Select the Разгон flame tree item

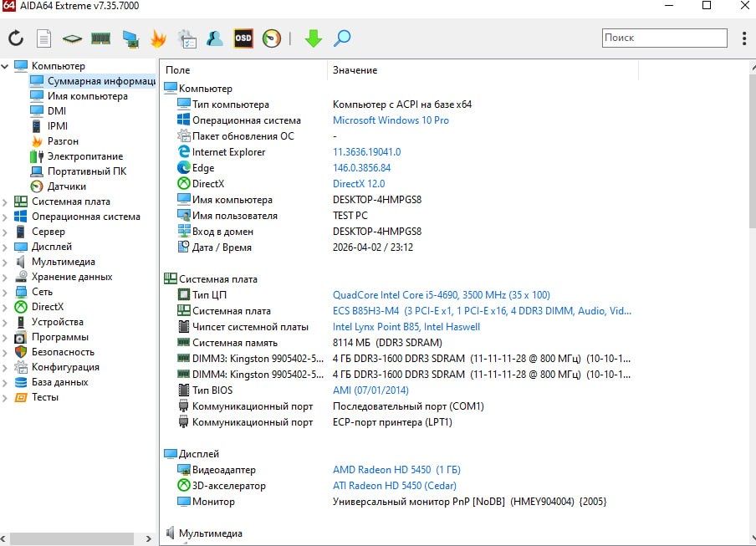click(x=54, y=141)
